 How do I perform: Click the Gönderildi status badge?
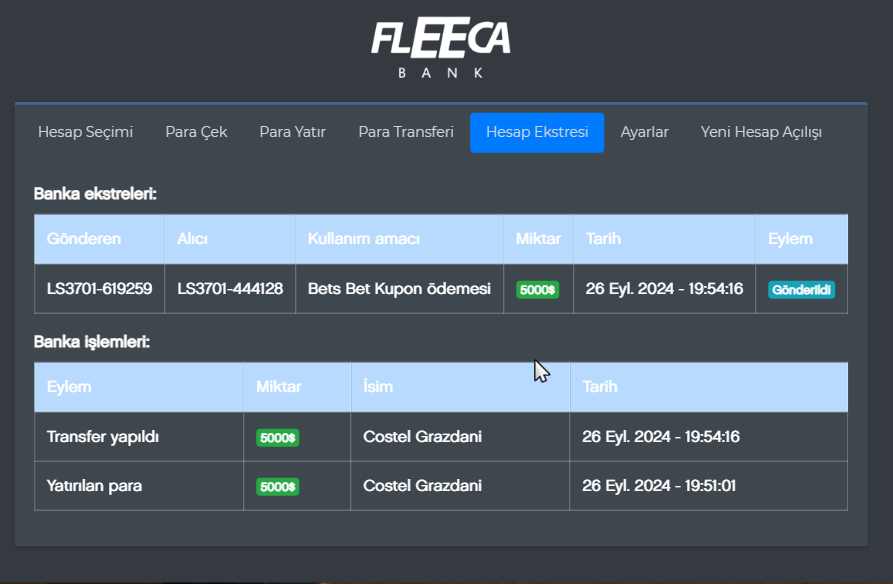pos(801,289)
